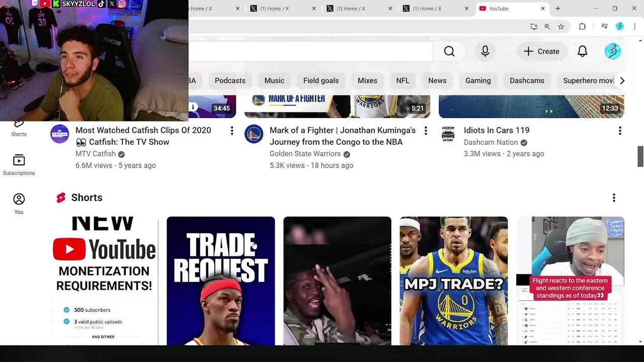
Task: Open Most Watched Catfish Clips video title
Action: [x=143, y=136]
